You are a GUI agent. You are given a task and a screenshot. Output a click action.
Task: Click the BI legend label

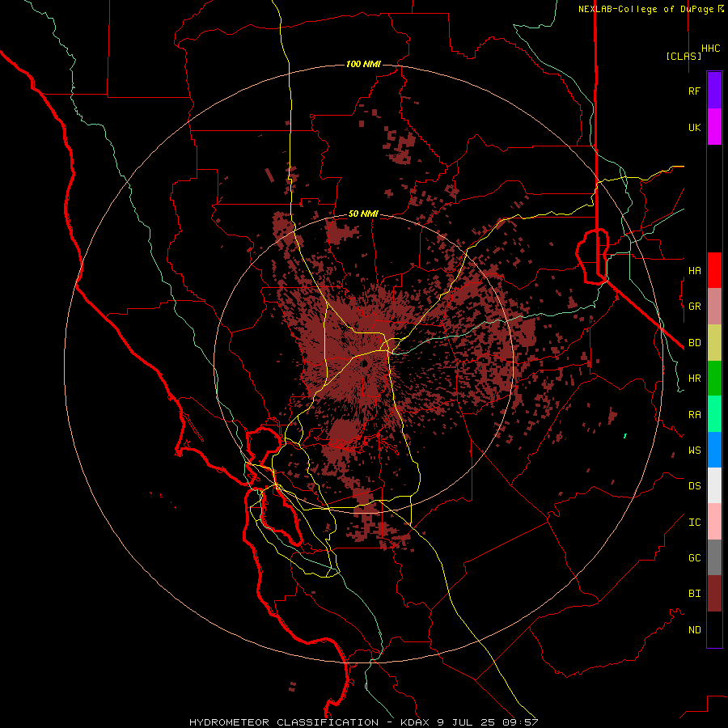(694, 594)
